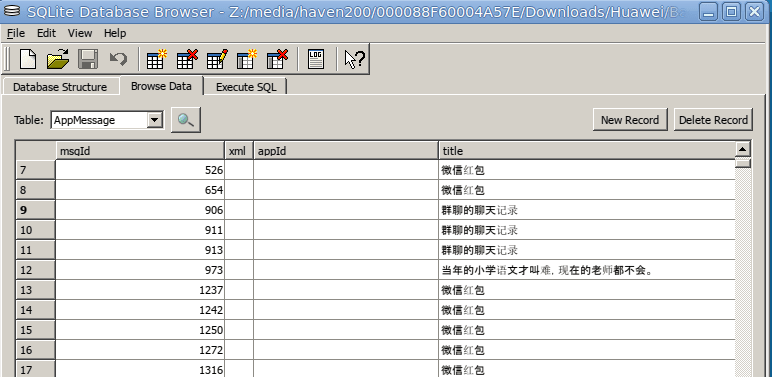The height and width of the screenshot is (377, 772).
Task: Open the View menu
Action: [x=80, y=33]
